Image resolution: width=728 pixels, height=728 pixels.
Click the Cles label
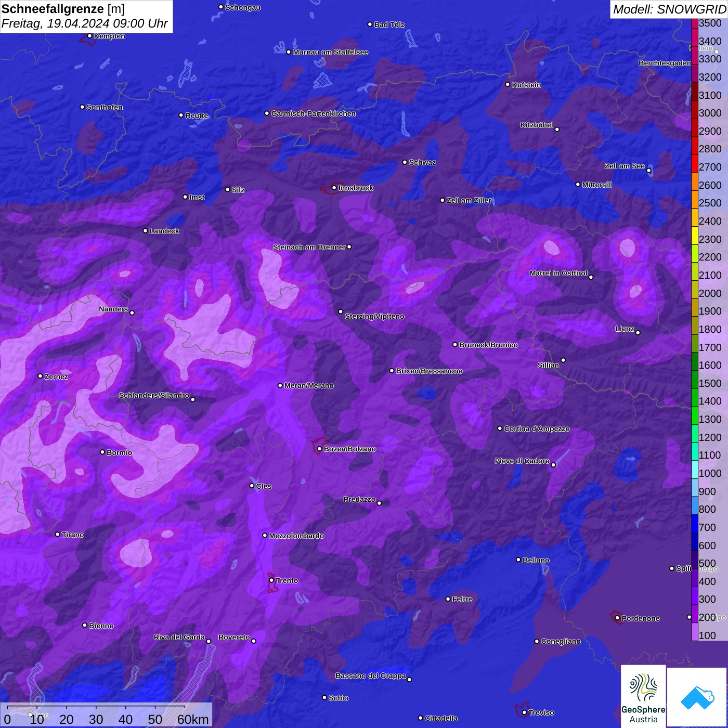point(264,486)
